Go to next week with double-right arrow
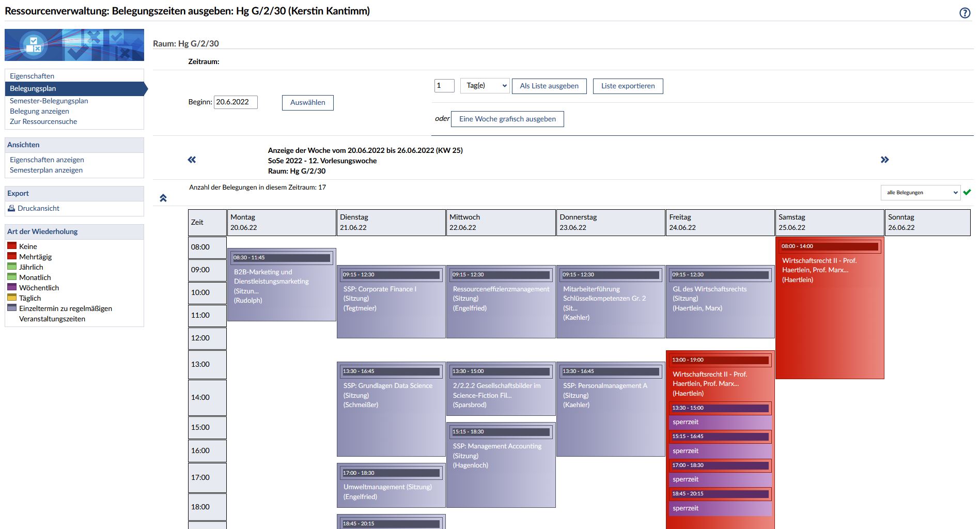This screenshot has width=980, height=529. point(884,160)
